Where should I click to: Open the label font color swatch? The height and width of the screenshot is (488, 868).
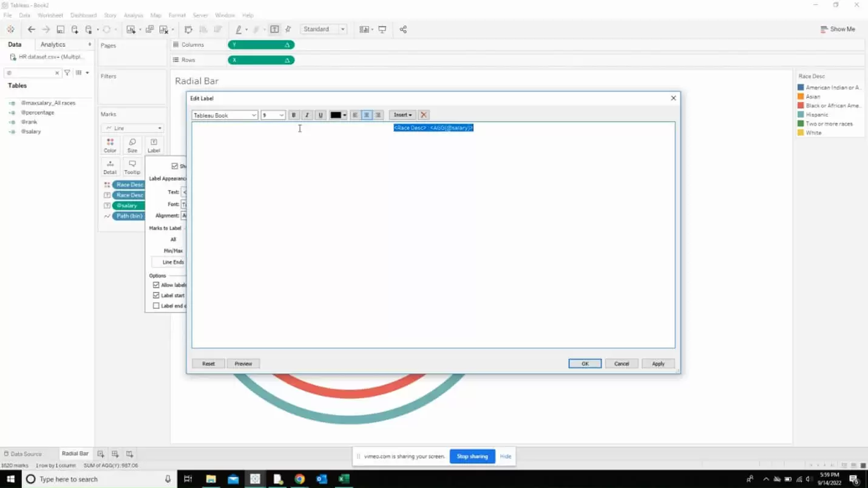coord(338,115)
